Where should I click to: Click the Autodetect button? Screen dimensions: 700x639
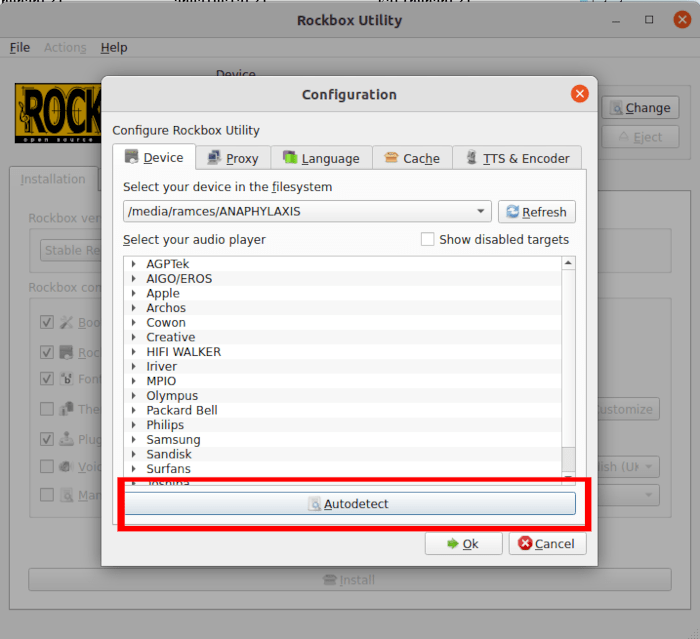click(350, 504)
